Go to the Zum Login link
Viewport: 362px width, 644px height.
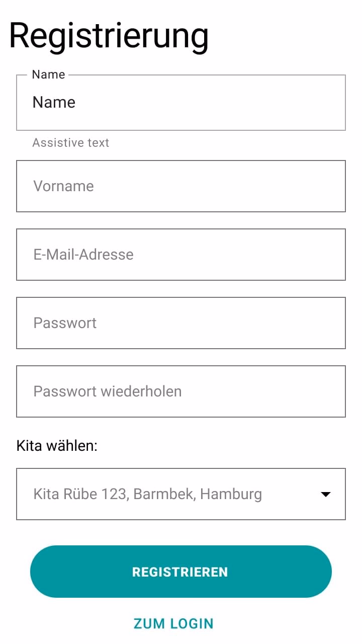click(173, 623)
